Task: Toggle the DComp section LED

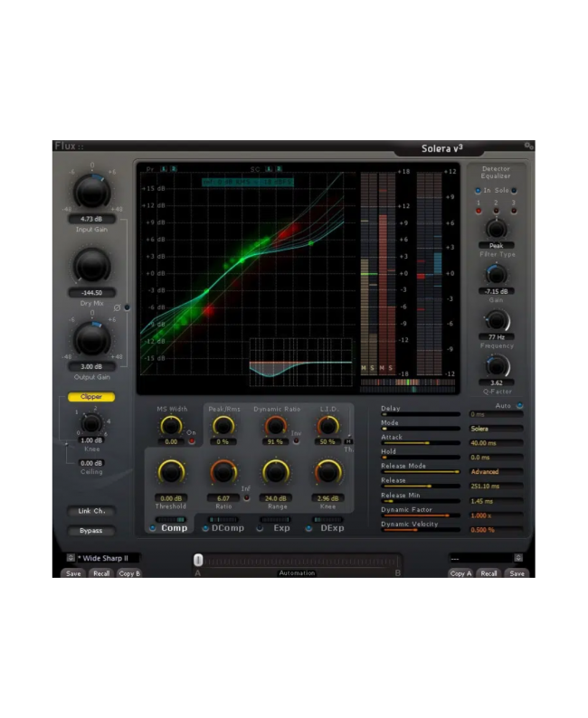Action: [205, 528]
